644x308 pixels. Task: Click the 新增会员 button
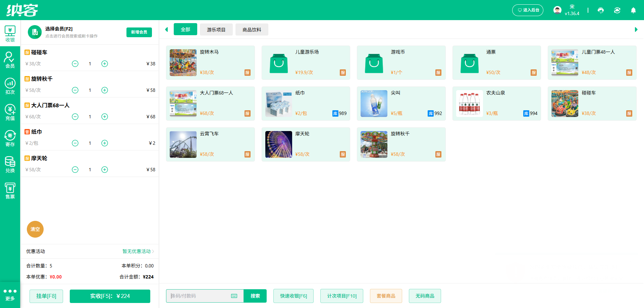click(x=139, y=32)
